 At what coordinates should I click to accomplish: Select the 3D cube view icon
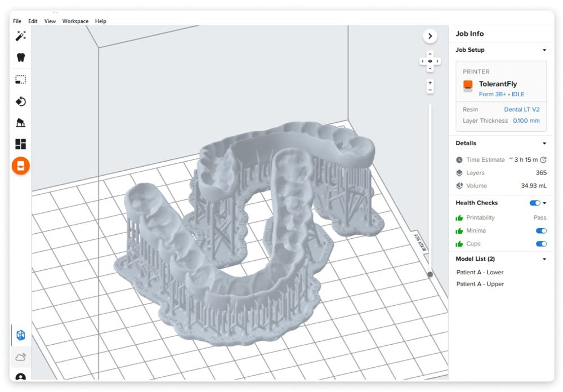pyautogui.click(x=21, y=335)
